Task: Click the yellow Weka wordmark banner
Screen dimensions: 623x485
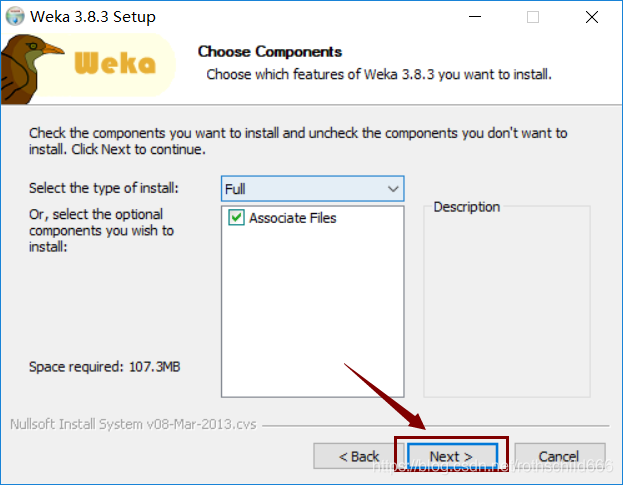Action: click(116, 64)
